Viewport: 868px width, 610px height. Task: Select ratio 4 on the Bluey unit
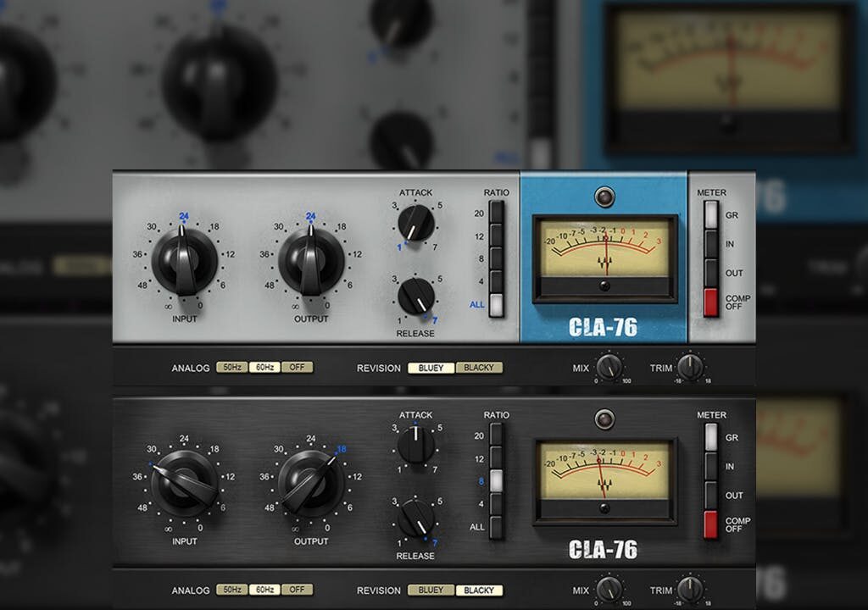coord(496,281)
